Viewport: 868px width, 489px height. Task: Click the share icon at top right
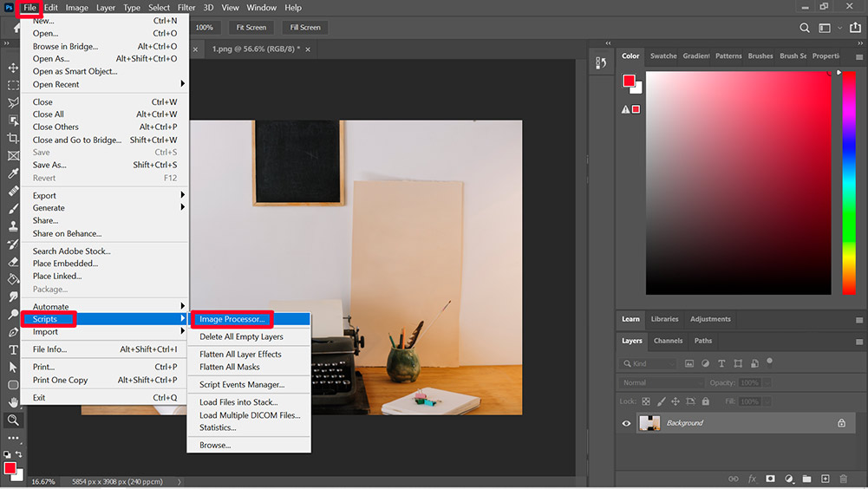856,28
